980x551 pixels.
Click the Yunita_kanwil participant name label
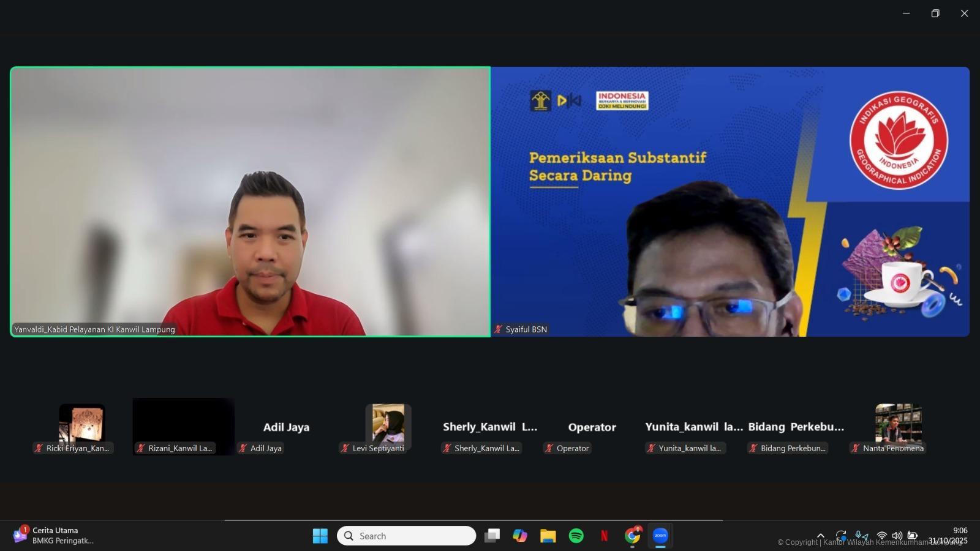[690, 448]
